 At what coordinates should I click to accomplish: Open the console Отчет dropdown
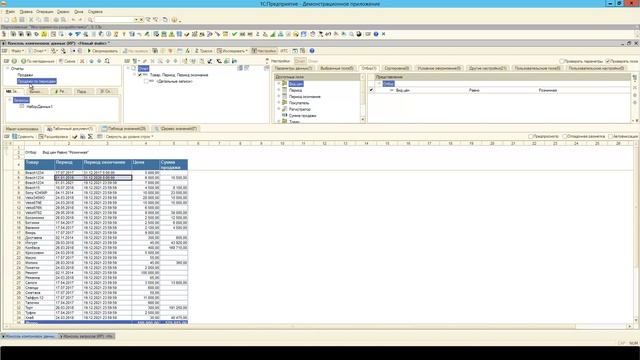coord(38,51)
